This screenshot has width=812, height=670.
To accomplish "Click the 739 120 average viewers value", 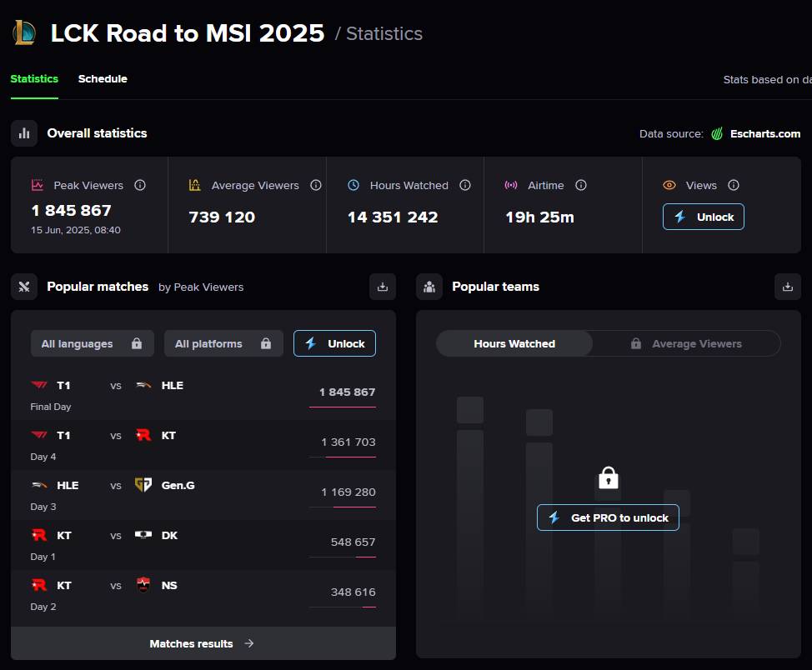I will pyautogui.click(x=222, y=217).
